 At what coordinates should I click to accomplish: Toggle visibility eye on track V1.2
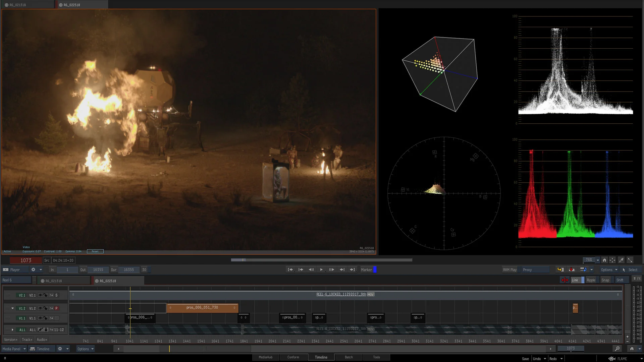[40, 308]
